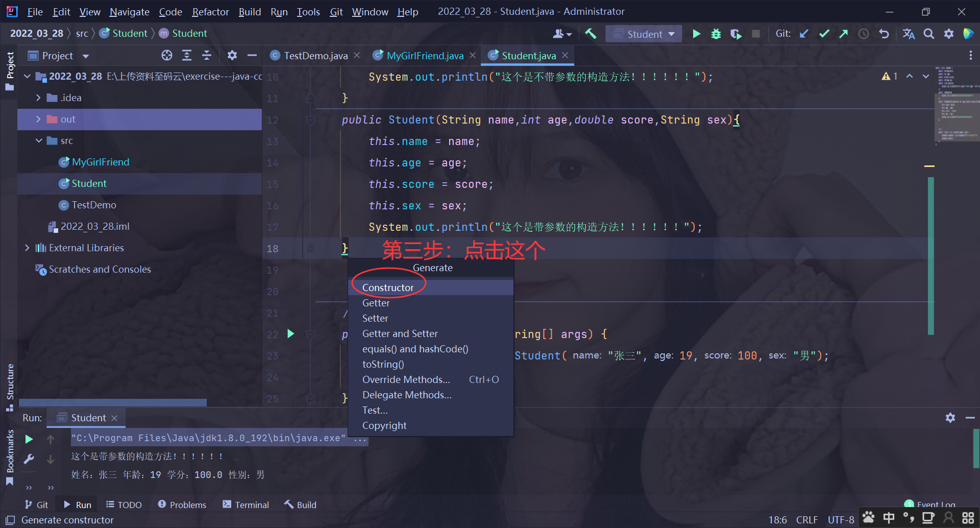Expand all in Project panel
Screen dimensions: 980x528
(x=187, y=56)
